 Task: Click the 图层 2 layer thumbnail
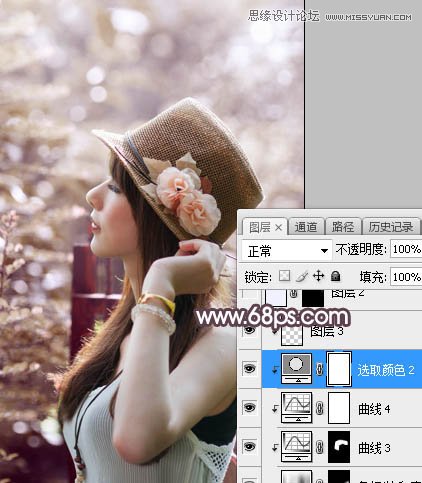pos(276,297)
